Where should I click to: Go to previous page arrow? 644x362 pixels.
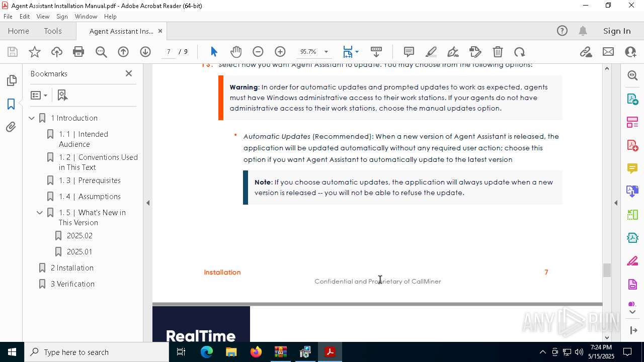coord(123,52)
